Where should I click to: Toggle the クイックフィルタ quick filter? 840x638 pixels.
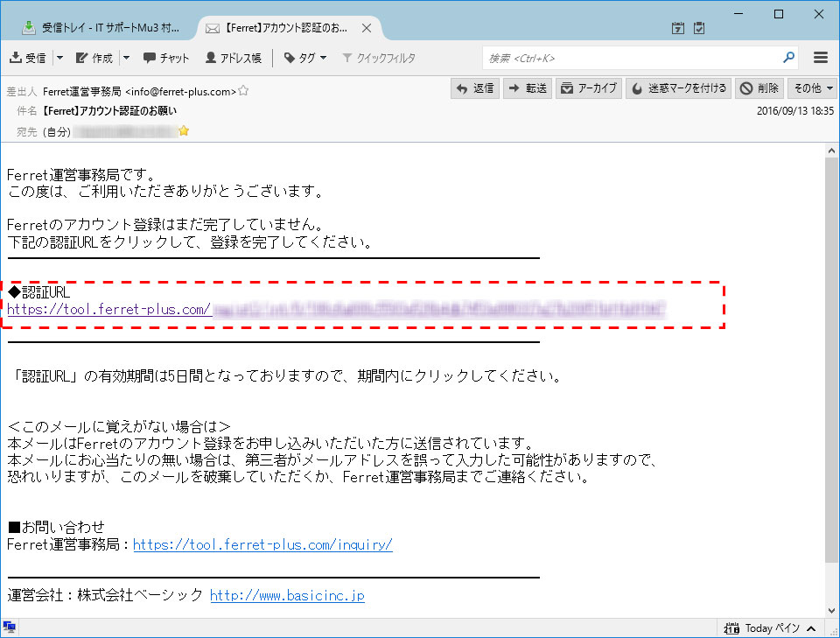[379, 58]
